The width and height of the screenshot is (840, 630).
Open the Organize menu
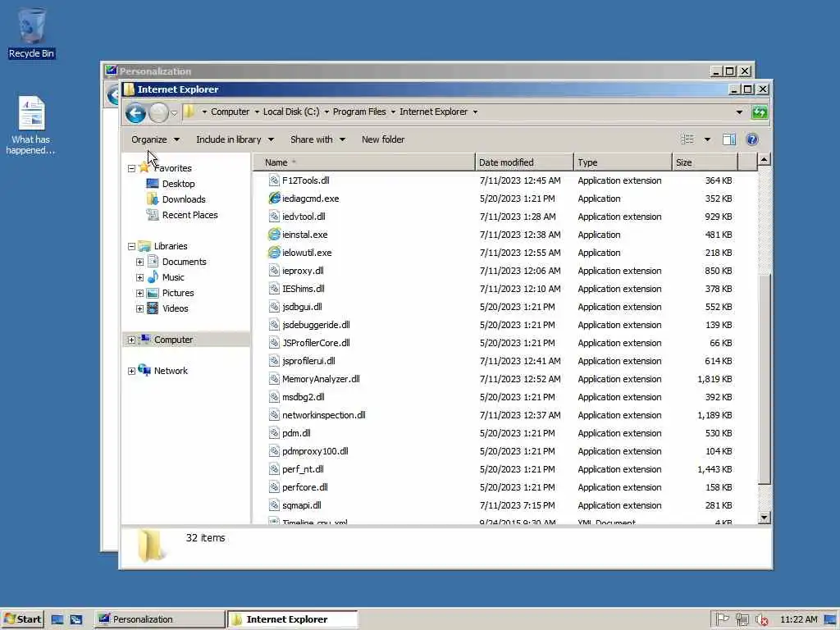tap(155, 139)
